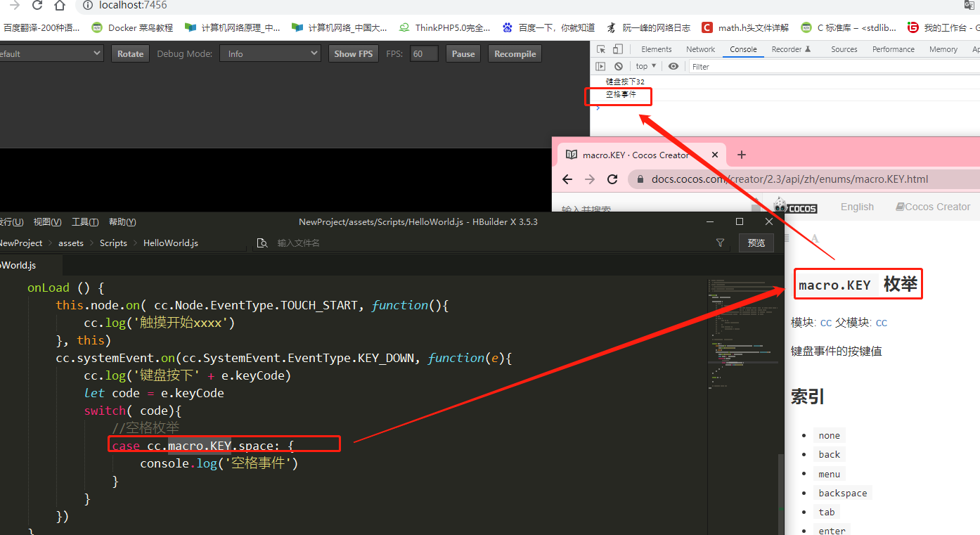Screen dimensions: 980x535
Task: View site info for localhost:7456
Action: tap(88, 5)
